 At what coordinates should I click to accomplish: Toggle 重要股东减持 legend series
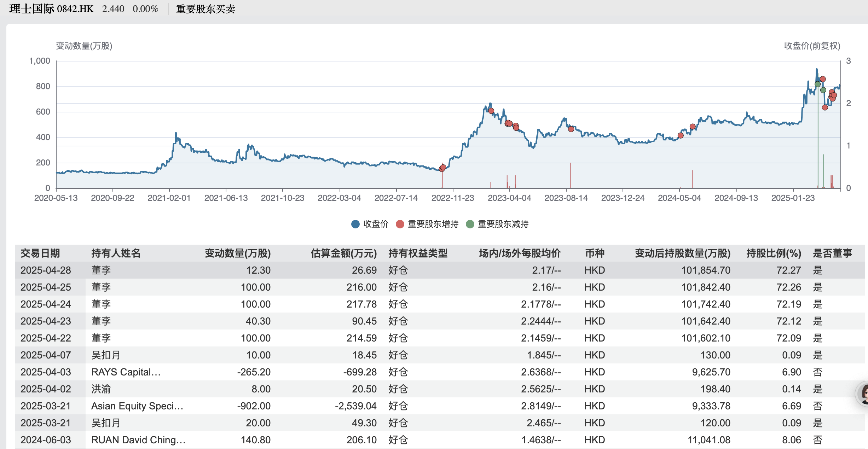coord(503,224)
